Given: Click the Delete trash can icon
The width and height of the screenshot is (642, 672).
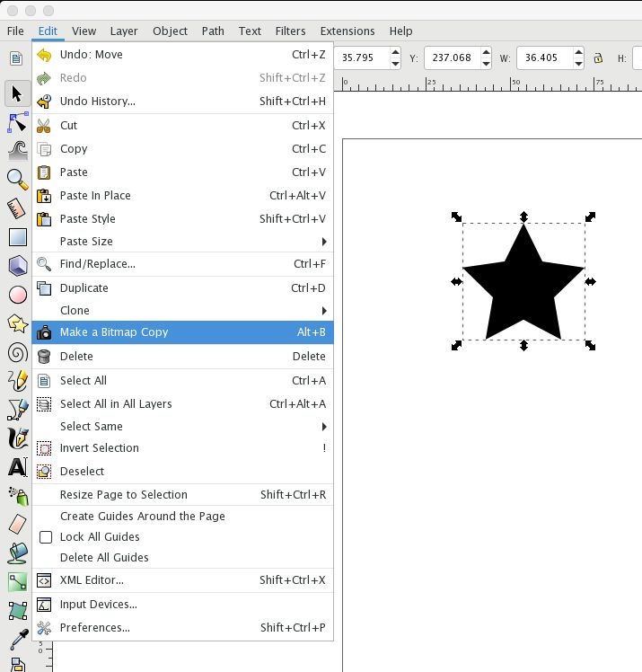Looking at the screenshot, I should 44,356.
